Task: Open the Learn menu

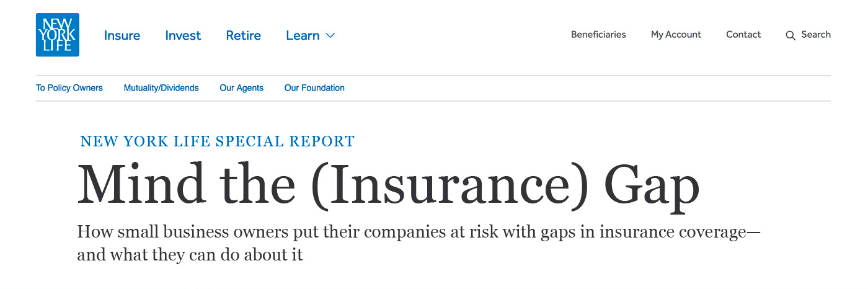Action: point(310,35)
